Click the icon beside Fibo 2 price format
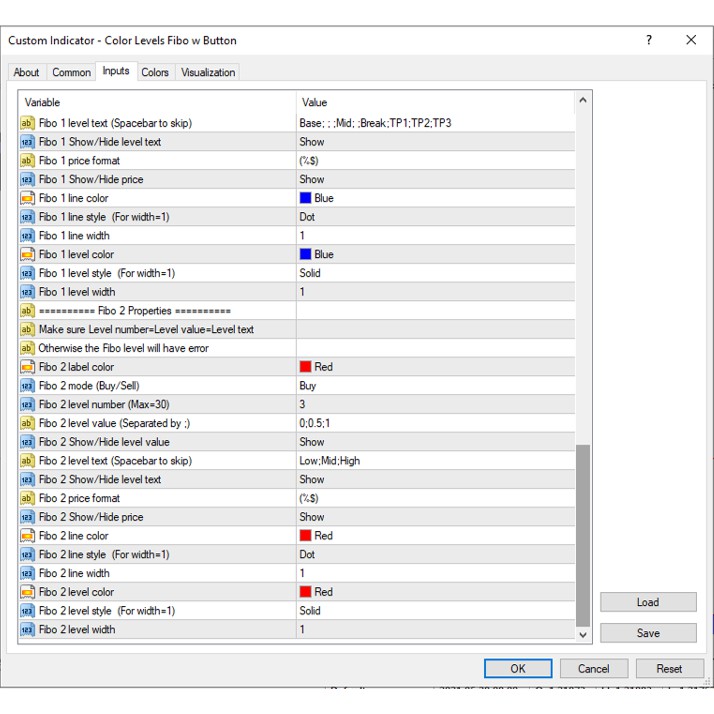The width and height of the screenshot is (714, 714). click(x=27, y=498)
